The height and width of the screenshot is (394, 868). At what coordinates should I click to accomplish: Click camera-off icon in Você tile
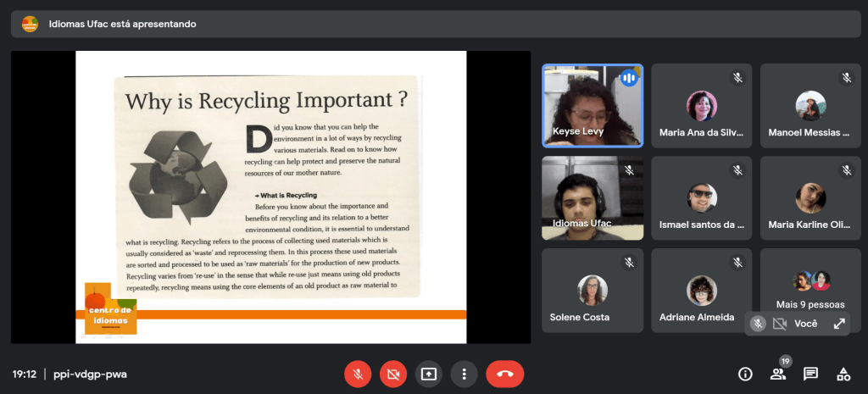point(780,324)
